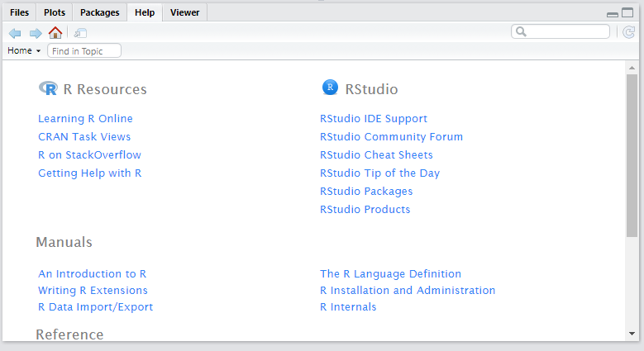Image resolution: width=644 pixels, height=351 pixels.
Task: Click the back arrow in Help toolbar
Action: point(15,33)
